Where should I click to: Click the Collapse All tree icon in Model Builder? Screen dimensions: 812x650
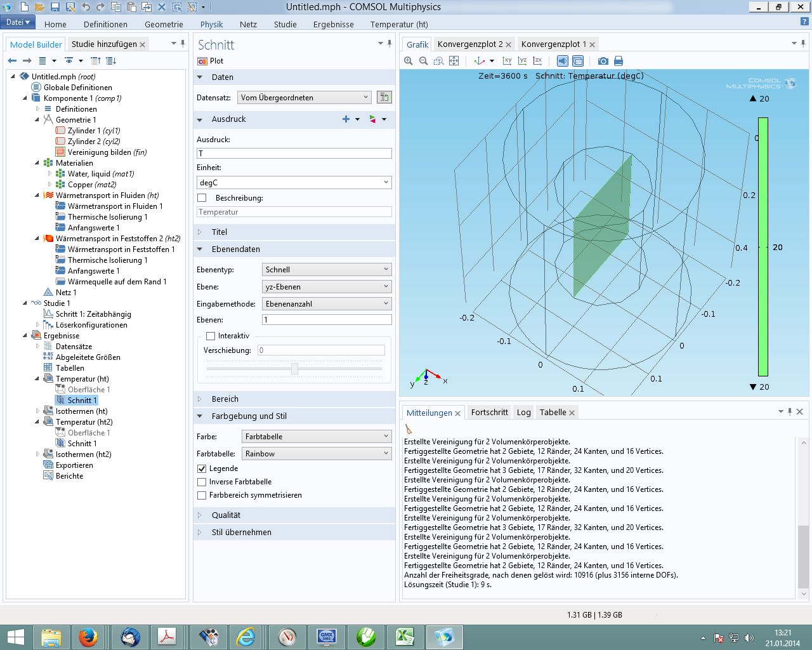[96, 61]
